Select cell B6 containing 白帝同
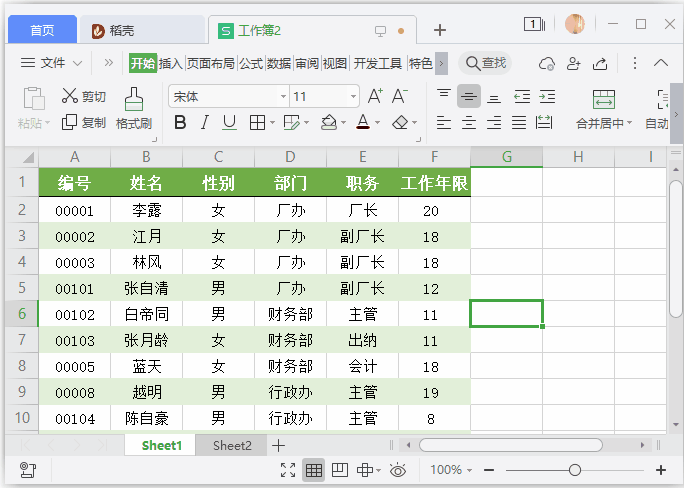The width and height of the screenshot is (684, 488). click(x=146, y=314)
